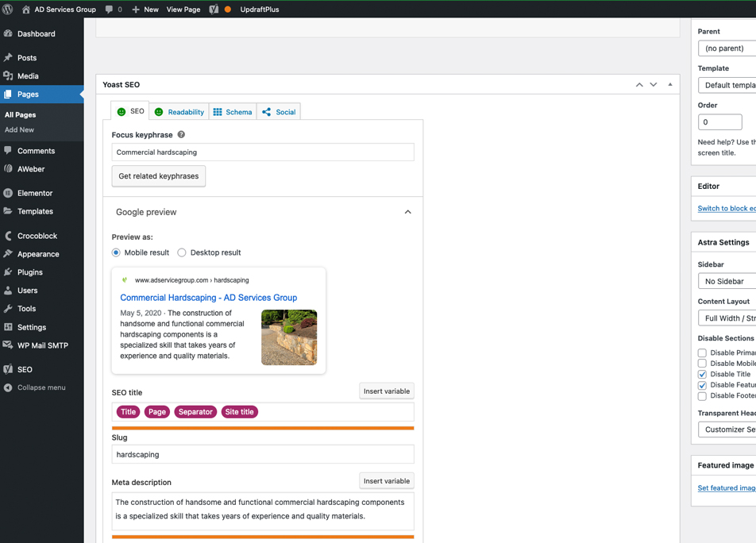Screen dimensions: 756x543
Task: Move Yoast SEO panel down
Action: [x=654, y=84]
